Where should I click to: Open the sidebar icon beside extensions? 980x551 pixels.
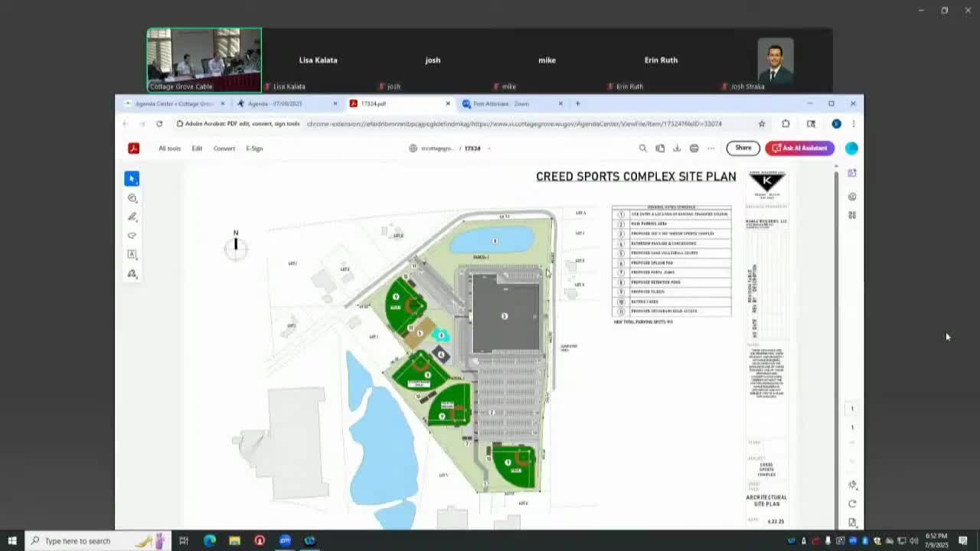[811, 124]
